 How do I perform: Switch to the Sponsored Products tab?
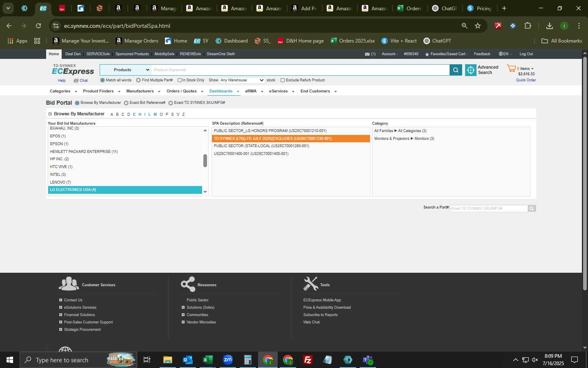pyautogui.click(x=132, y=54)
